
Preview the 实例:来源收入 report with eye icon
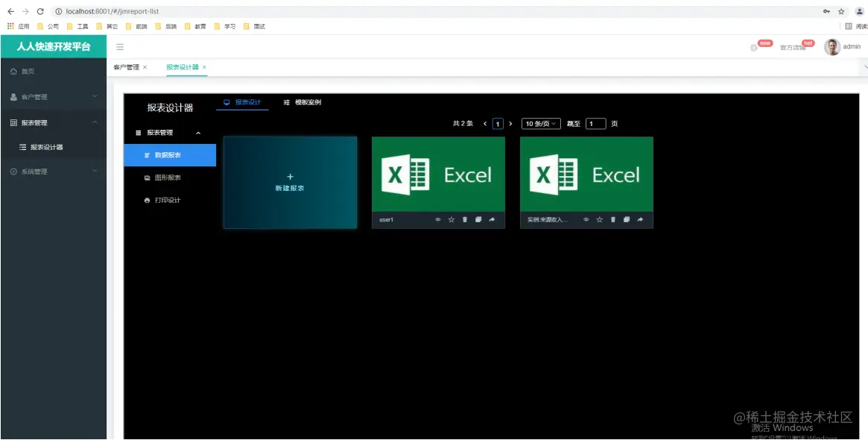click(586, 220)
